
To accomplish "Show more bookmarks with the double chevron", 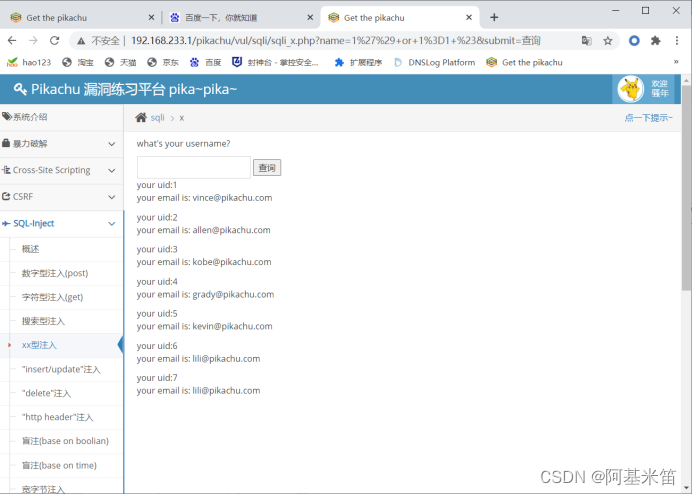I will [676, 62].
